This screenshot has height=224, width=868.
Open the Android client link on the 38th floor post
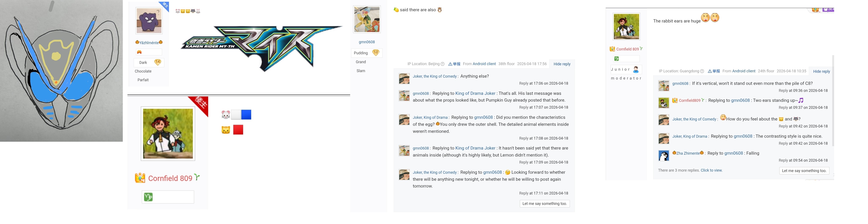point(484,64)
